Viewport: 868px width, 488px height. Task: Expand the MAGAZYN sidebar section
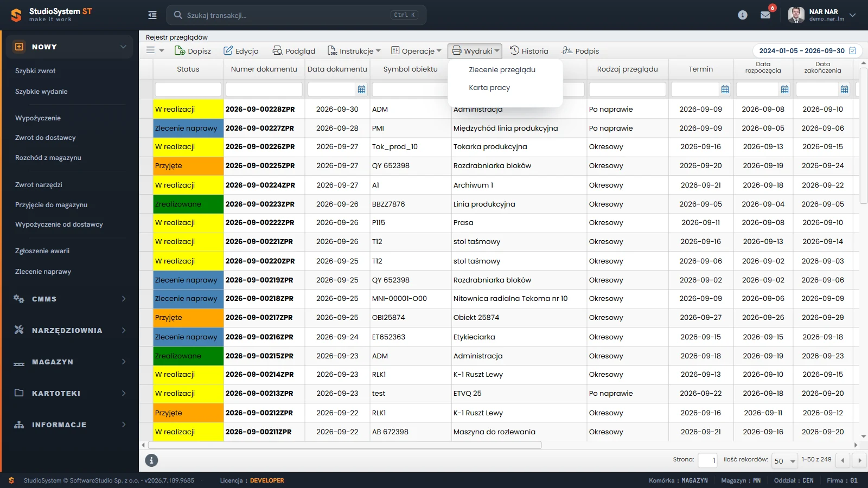tap(70, 362)
